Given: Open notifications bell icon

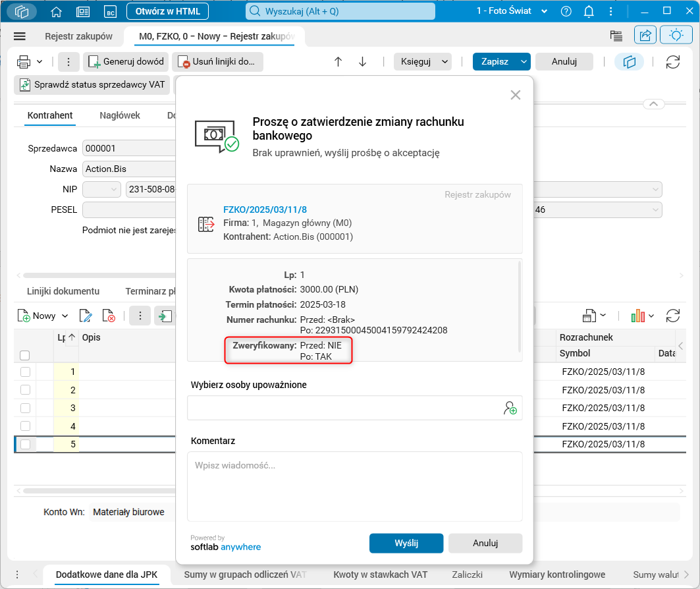Looking at the screenshot, I should click(x=589, y=12).
